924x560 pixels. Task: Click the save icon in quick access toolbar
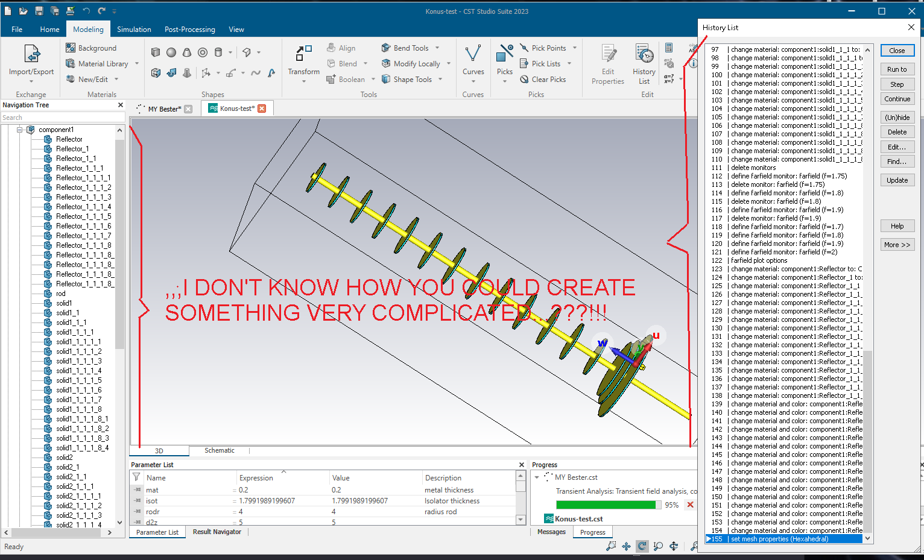pos(39,11)
